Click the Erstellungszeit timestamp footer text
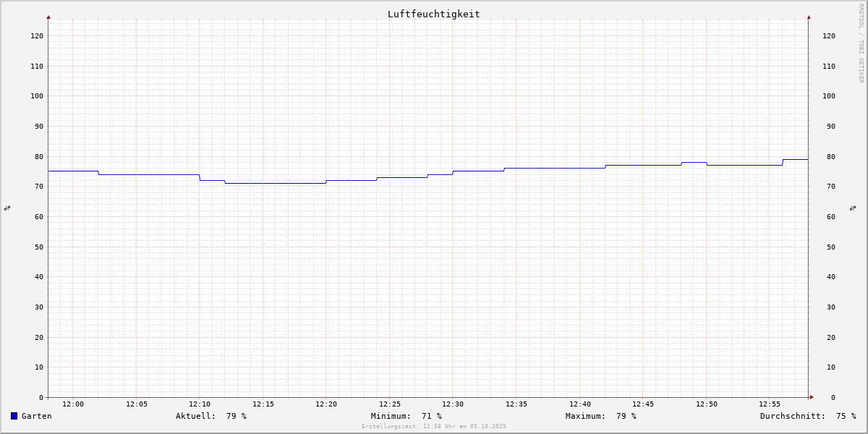This screenshot has height=434, width=868. click(x=434, y=426)
